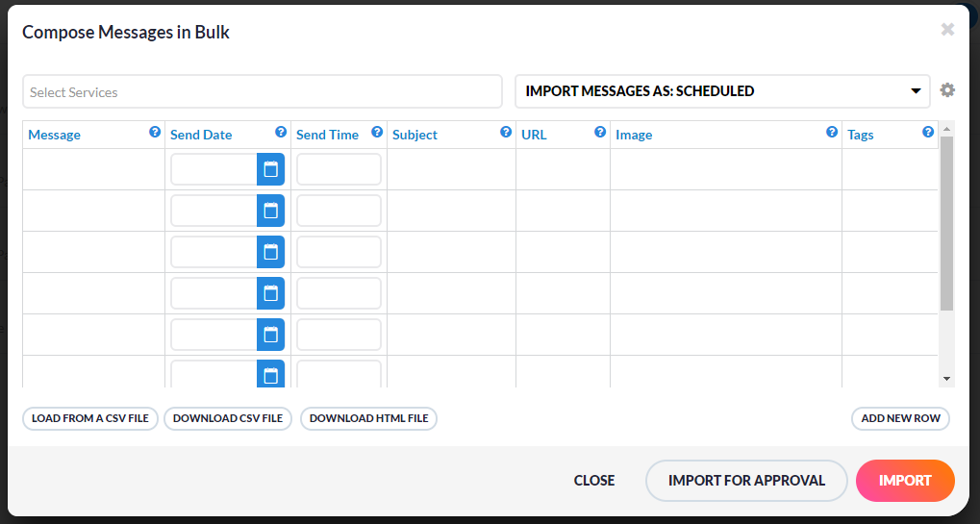Expand the Import Messages As: Scheduled dropdown
The height and width of the screenshot is (524, 980).
(x=722, y=91)
